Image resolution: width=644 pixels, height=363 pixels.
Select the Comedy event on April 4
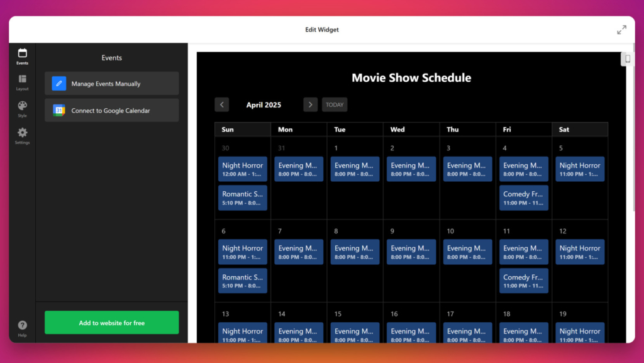click(x=523, y=198)
